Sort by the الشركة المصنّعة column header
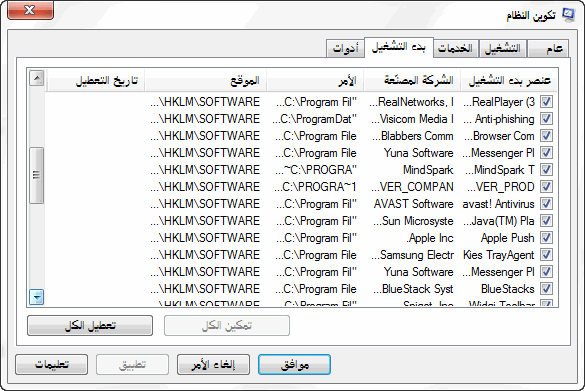Viewport: 585px width, 391px height. [x=412, y=80]
